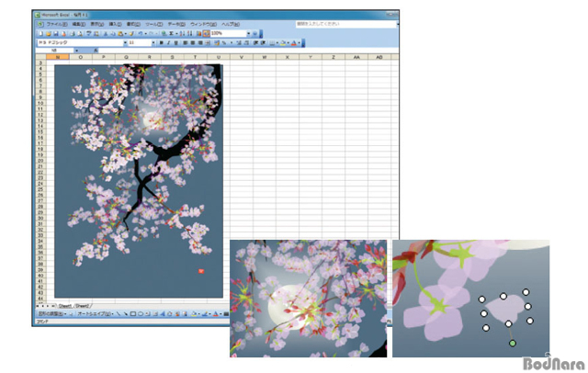This screenshot has height=373, width=588.
Task: Click the Select Objects pointer in the Drawing toolbar
Action: (71, 314)
